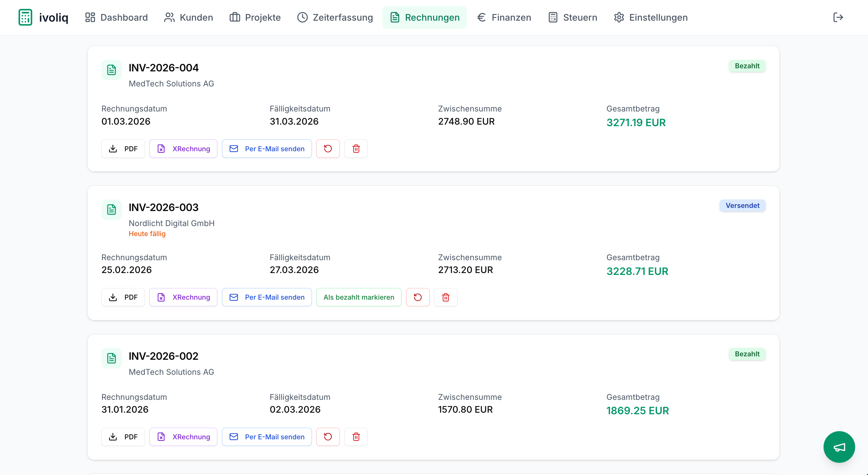Click the document icon beside INV-2026-003

(111, 209)
